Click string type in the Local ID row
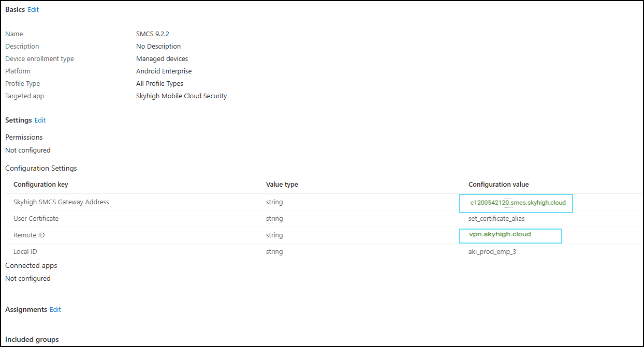644x347 pixels. tap(274, 251)
